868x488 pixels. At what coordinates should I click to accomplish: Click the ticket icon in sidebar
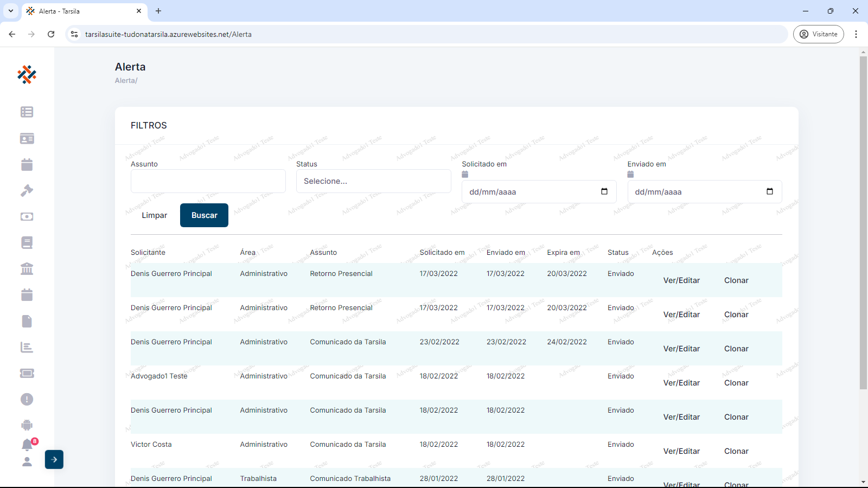click(27, 373)
